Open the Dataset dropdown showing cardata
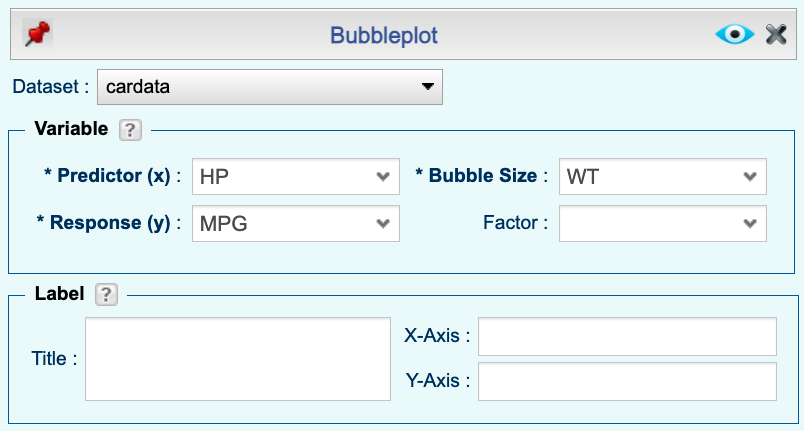Screen dimensions: 804x431 pos(270,87)
